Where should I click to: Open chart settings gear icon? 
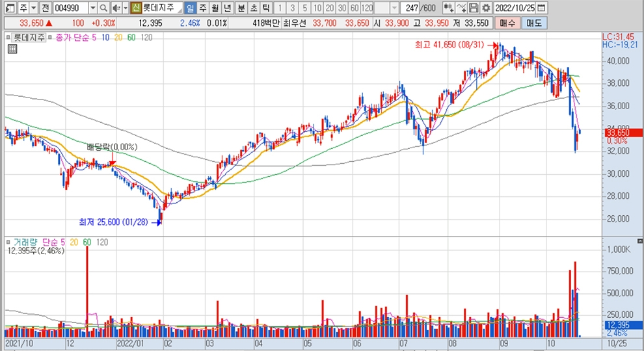[485, 8]
